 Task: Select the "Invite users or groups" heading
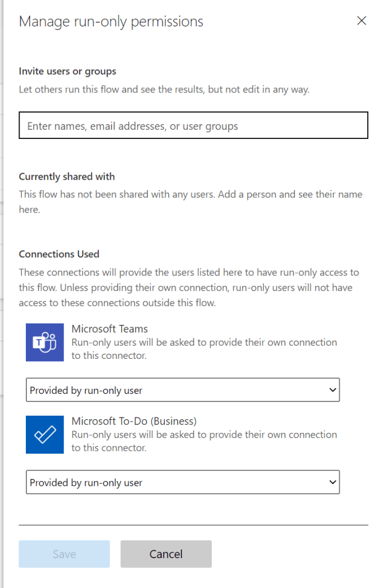click(68, 71)
